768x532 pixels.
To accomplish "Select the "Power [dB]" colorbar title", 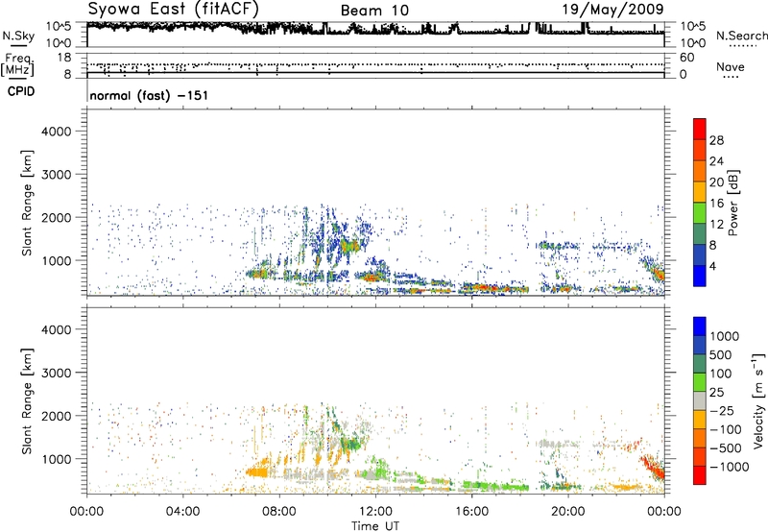I will tap(732, 203).
